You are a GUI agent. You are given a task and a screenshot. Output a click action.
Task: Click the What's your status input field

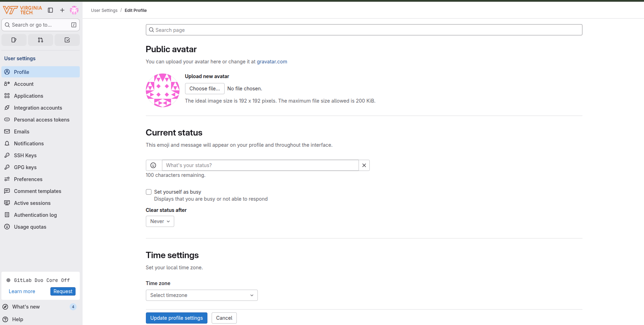[x=260, y=165]
